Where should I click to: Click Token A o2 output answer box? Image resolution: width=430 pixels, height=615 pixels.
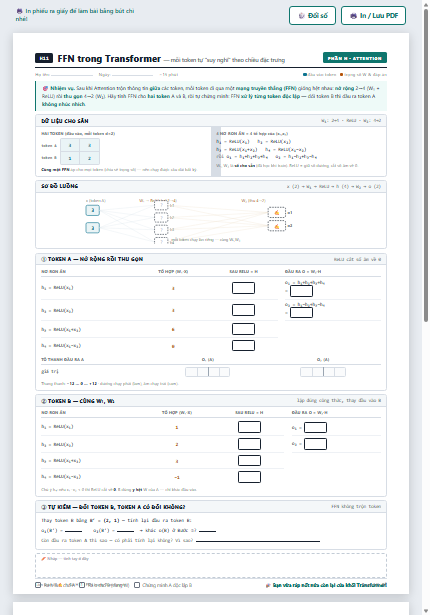[x=301, y=313]
